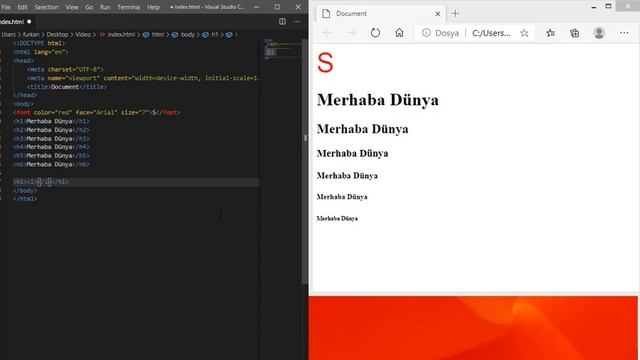The image size is (640, 360).
Task: Maximize the VS Code window
Action: tap(277, 7)
